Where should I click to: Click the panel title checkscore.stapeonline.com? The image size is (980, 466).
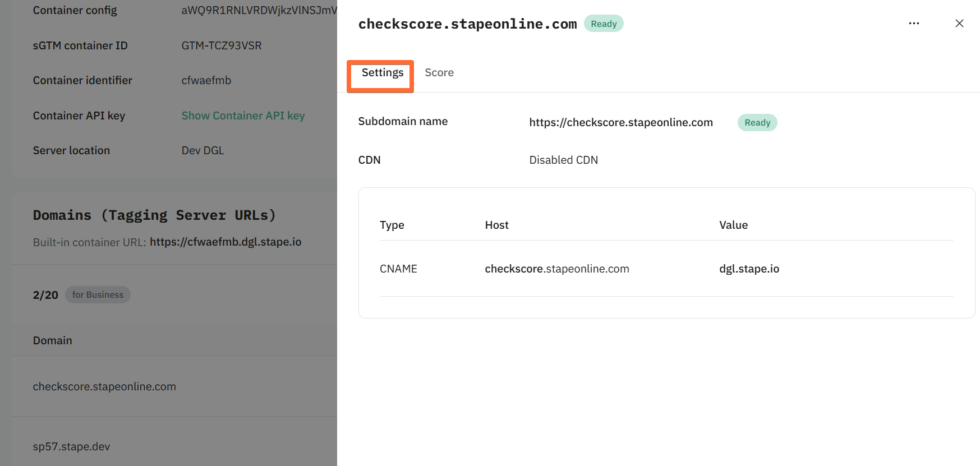(x=467, y=24)
